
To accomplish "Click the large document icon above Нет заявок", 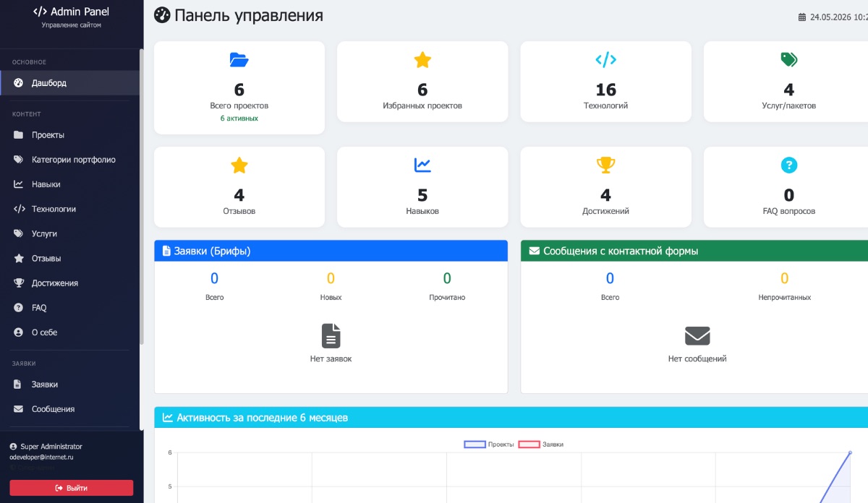I will pyautogui.click(x=331, y=336).
